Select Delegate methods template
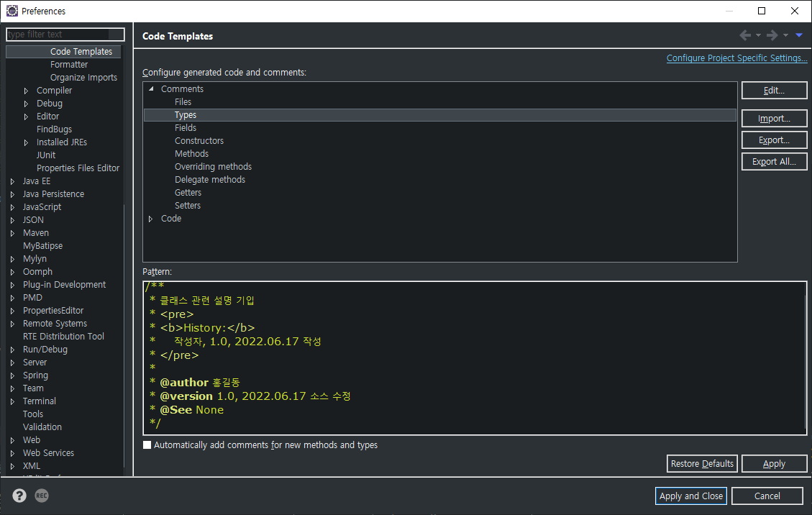Image resolution: width=812 pixels, height=515 pixels. point(210,180)
